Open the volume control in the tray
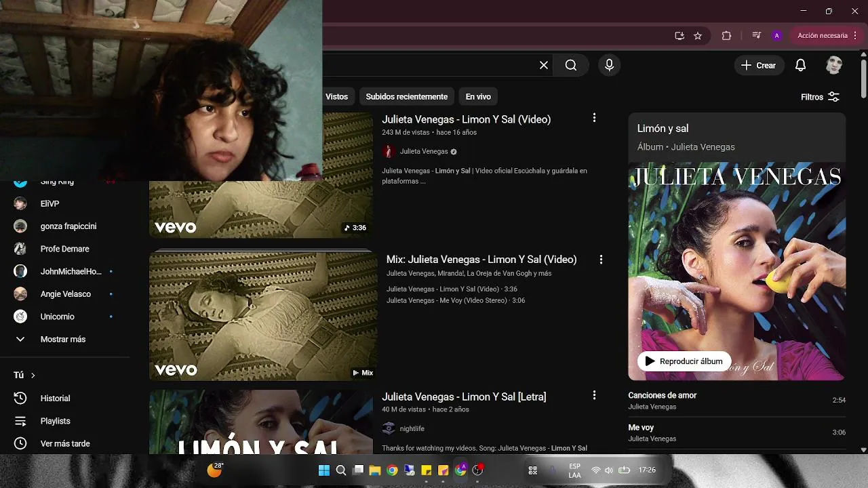Image resolution: width=868 pixels, height=488 pixels. (x=609, y=470)
